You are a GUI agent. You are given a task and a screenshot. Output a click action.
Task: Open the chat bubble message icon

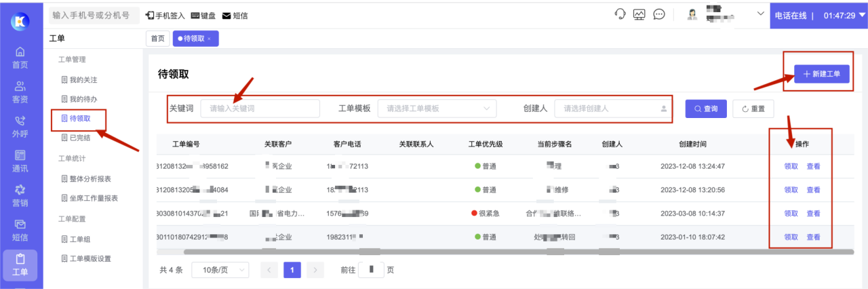pyautogui.click(x=658, y=14)
